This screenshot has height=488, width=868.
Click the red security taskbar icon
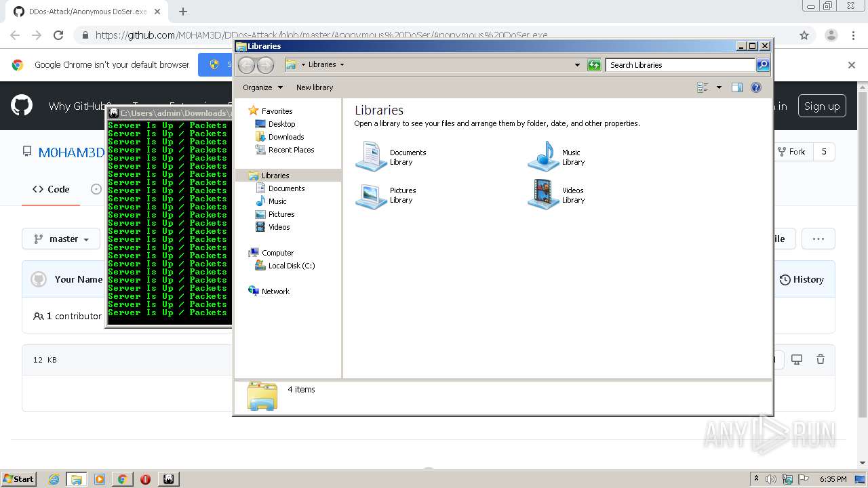(145, 479)
